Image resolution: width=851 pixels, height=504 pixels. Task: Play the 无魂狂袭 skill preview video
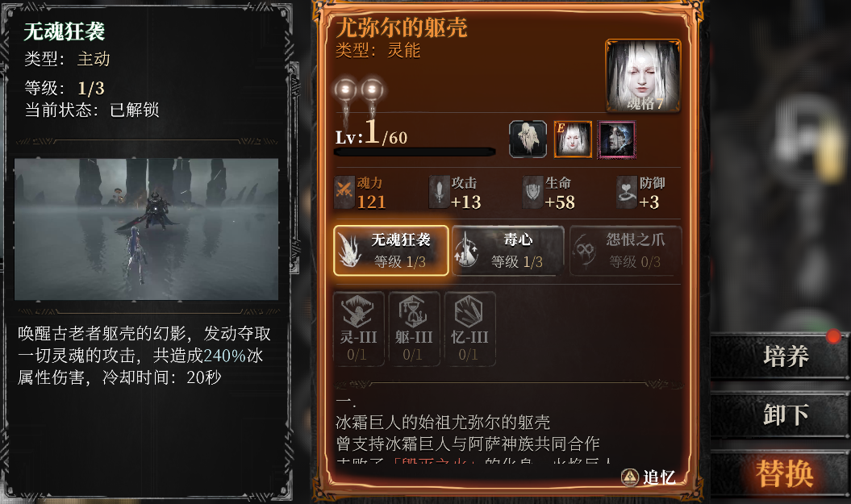[x=146, y=229]
